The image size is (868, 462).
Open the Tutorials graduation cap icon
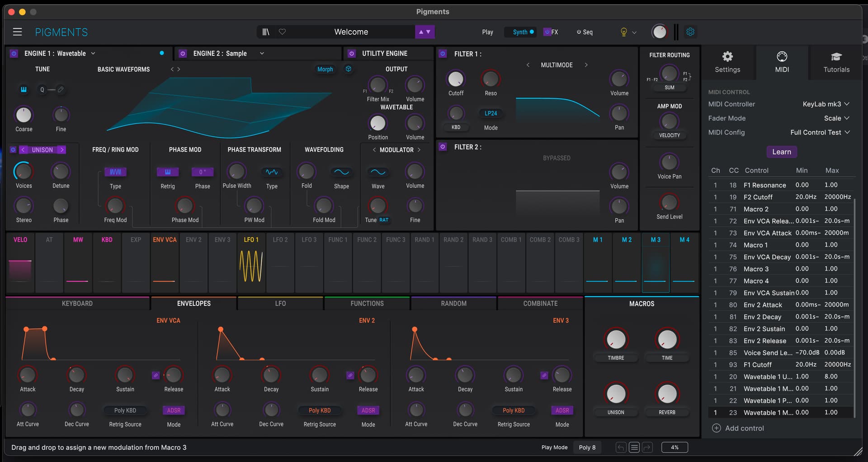(x=836, y=56)
